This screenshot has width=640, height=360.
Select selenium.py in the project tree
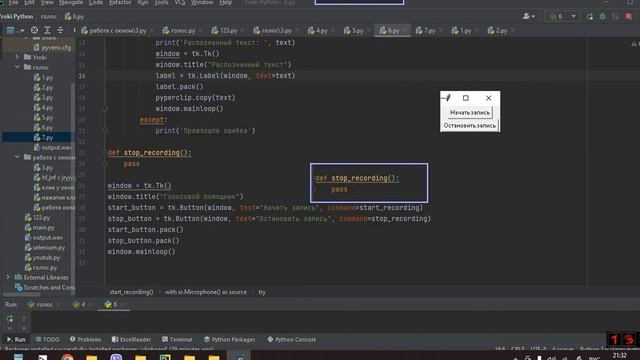coord(44,248)
